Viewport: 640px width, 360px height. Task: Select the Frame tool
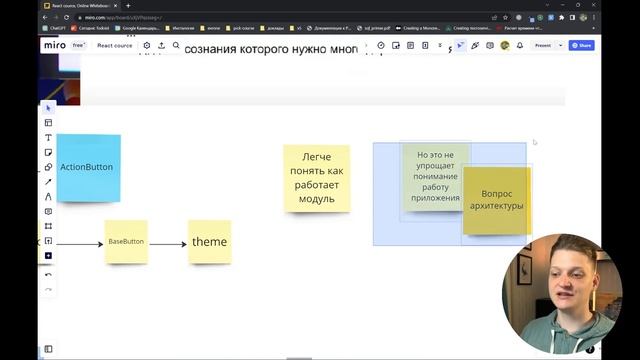pos(48,226)
